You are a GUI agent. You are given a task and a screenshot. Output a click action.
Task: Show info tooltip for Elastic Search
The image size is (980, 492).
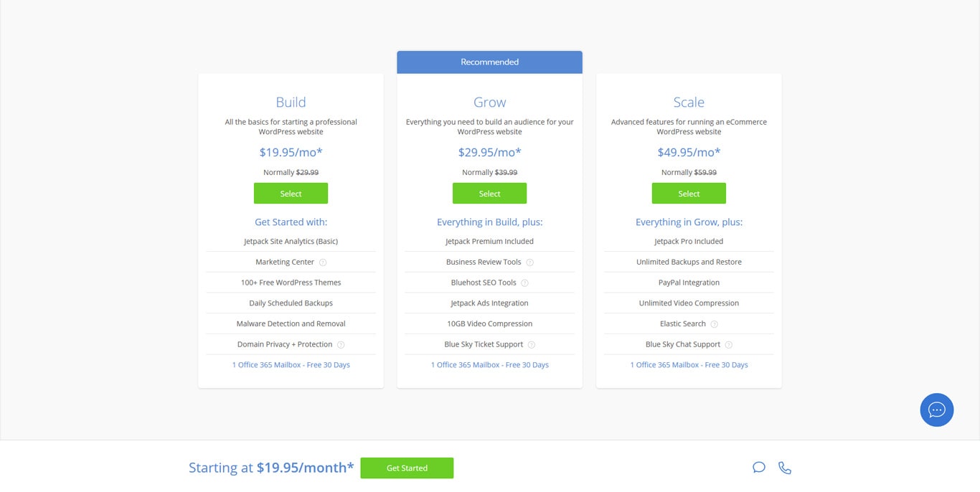coord(714,324)
